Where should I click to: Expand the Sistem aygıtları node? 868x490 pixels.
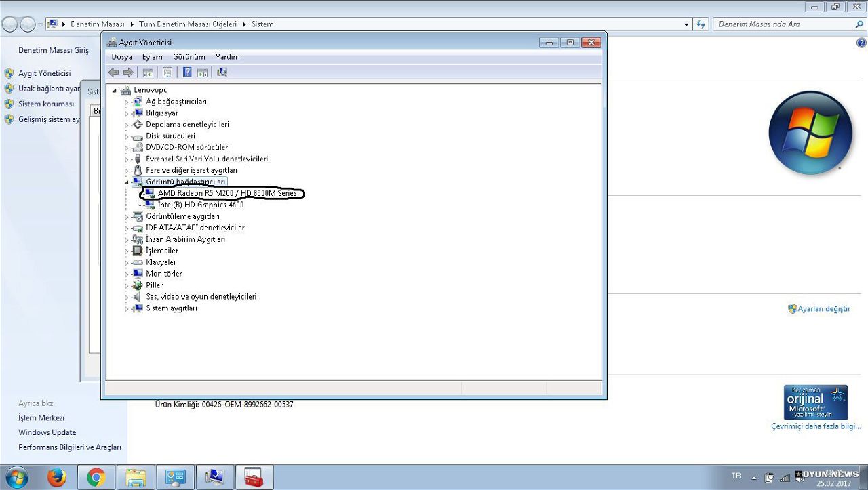coord(126,308)
